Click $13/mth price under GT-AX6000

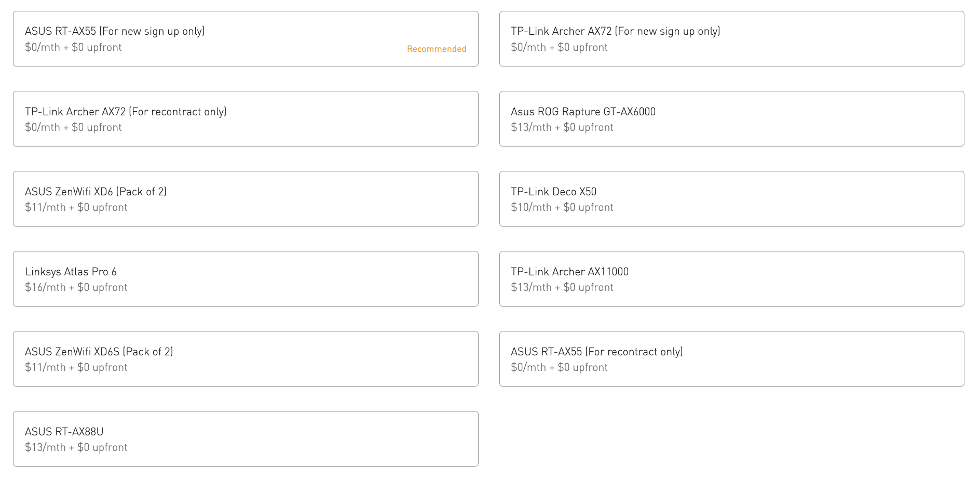[562, 127]
